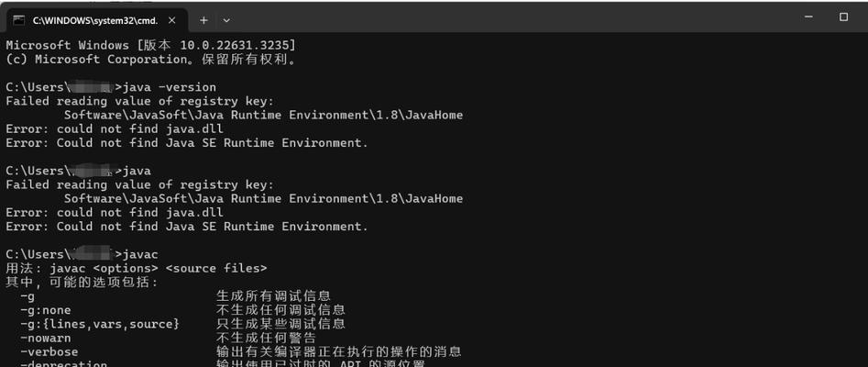Open a new terminal tab
This screenshot has height=367, width=868.
pyautogui.click(x=203, y=20)
